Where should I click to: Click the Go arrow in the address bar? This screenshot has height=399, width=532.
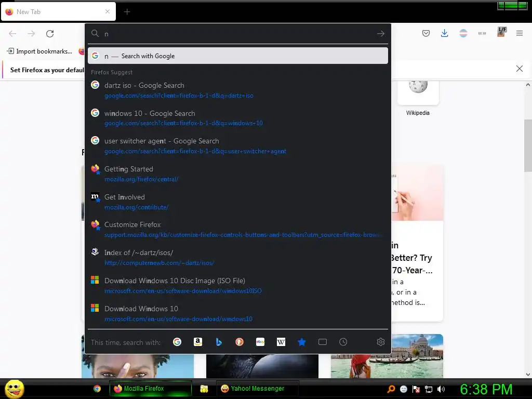pyautogui.click(x=381, y=34)
